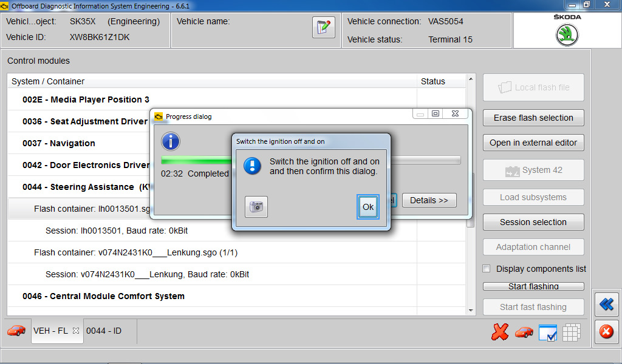Close the VEH - FL tab

coord(76,331)
